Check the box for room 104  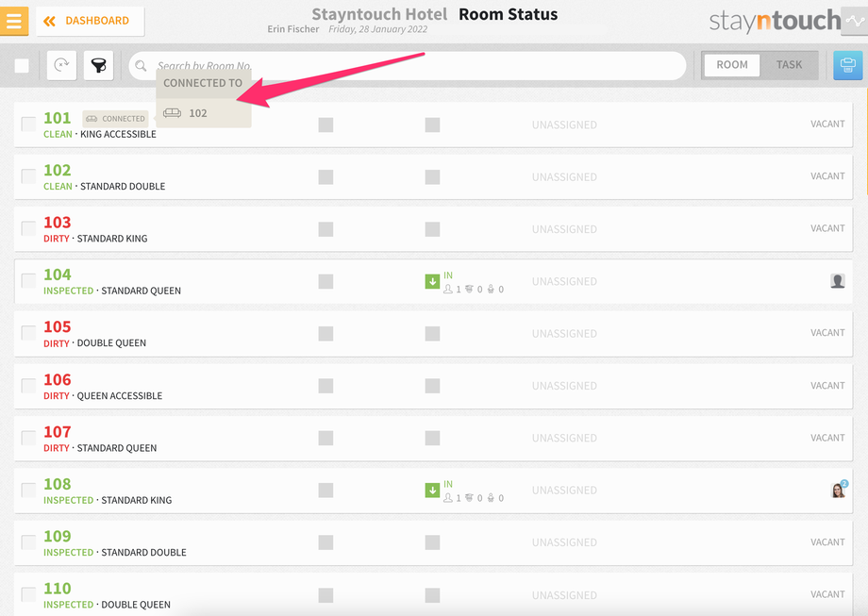pyautogui.click(x=28, y=280)
